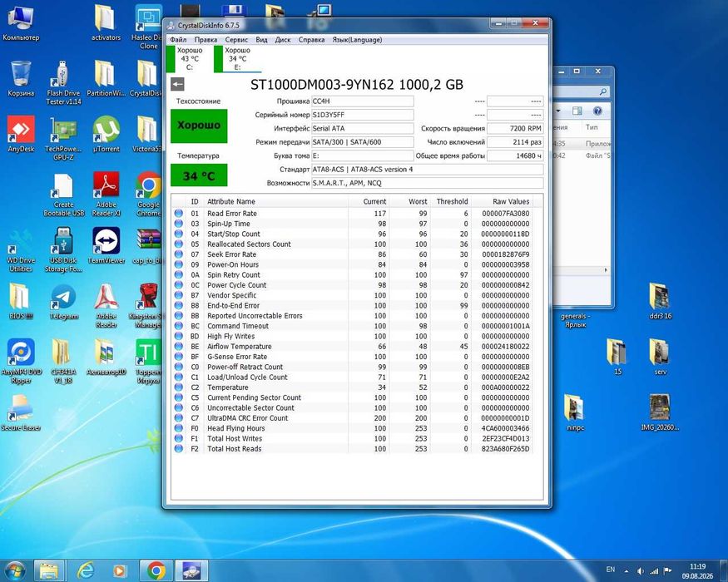Open Internet Explorer from the taskbar
The image size is (728, 582).
(86, 570)
